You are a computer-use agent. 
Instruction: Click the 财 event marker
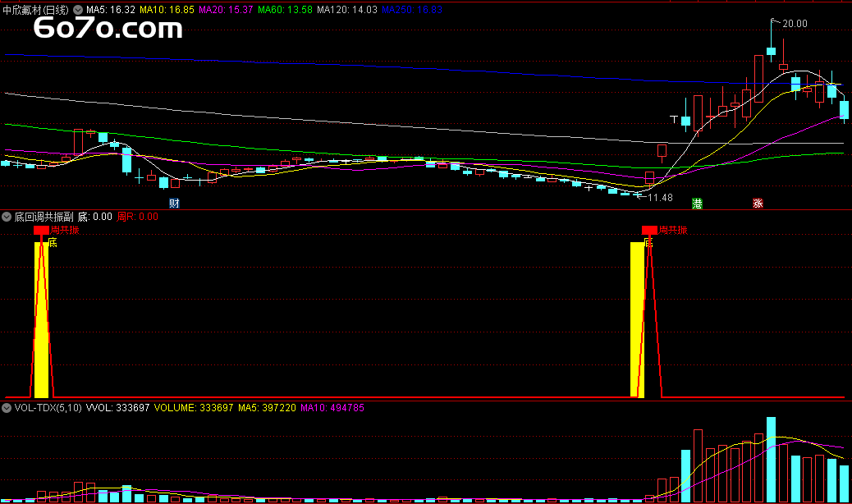pos(174,203)
